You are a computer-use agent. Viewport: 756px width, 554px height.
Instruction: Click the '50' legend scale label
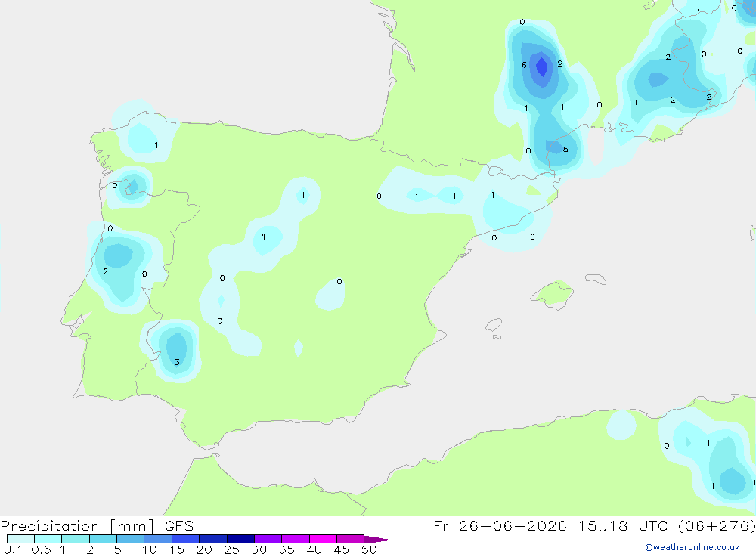pyautogui.click(x=369, y=549)
